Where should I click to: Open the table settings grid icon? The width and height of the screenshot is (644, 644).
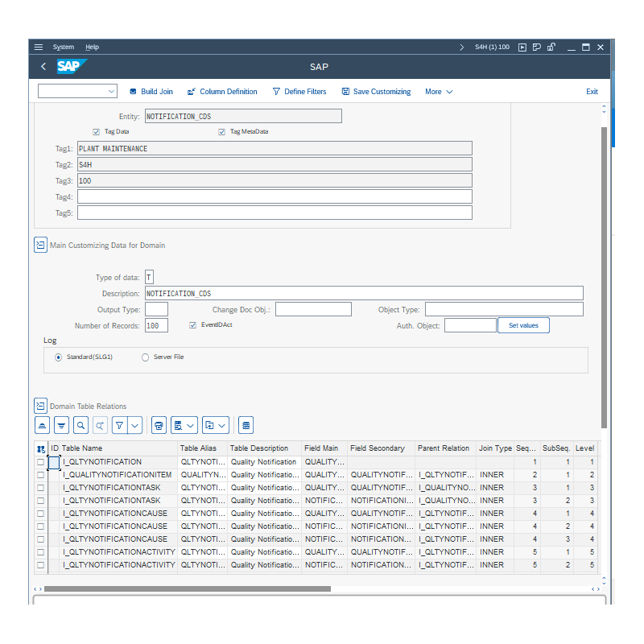click(x=245, y=425)
